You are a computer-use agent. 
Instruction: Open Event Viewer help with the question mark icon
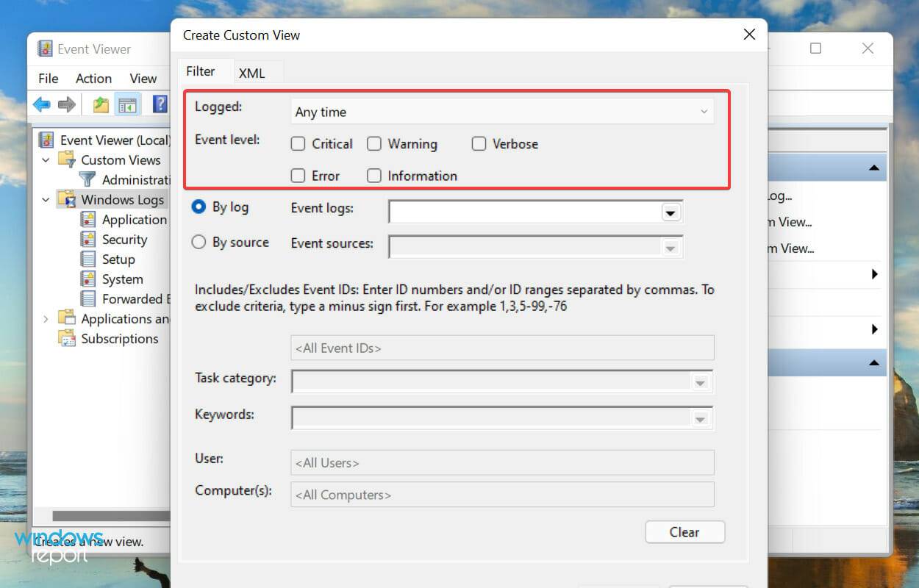[x=159, y=104]
